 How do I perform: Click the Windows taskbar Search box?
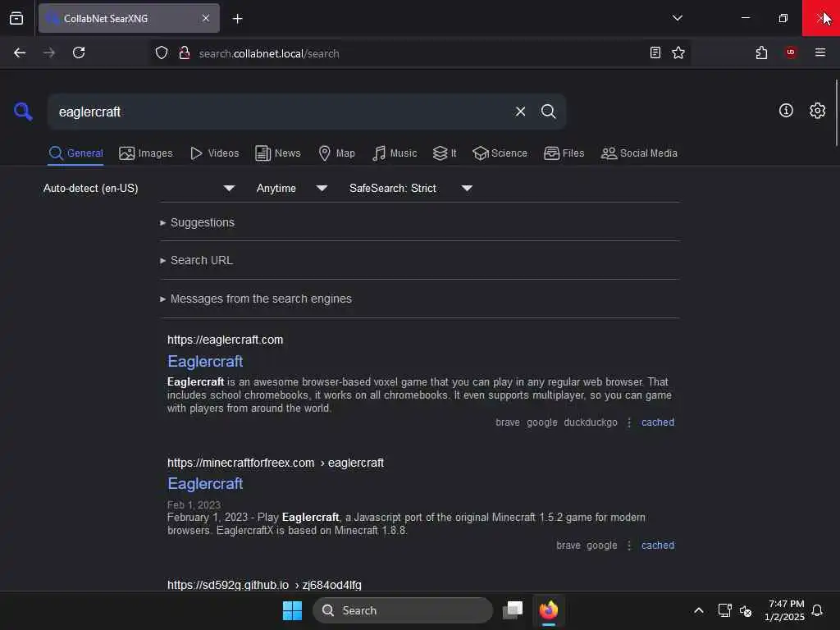tap(402, 610)
